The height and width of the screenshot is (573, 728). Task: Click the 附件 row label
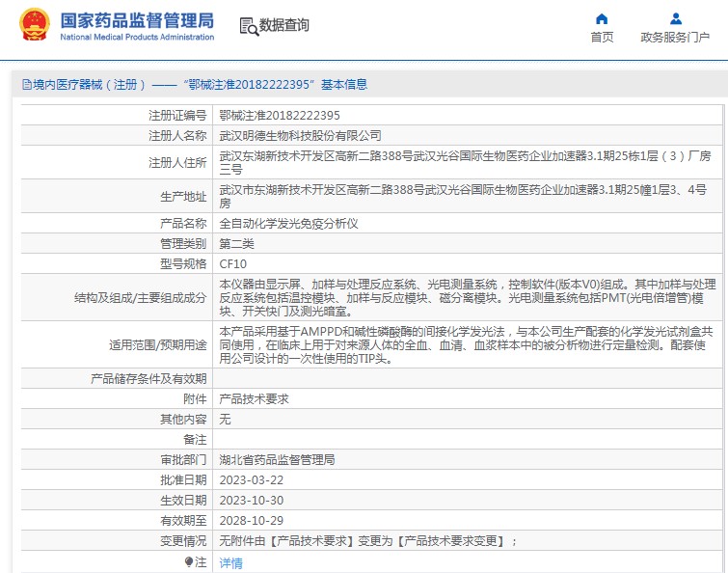tap(195, 399)
